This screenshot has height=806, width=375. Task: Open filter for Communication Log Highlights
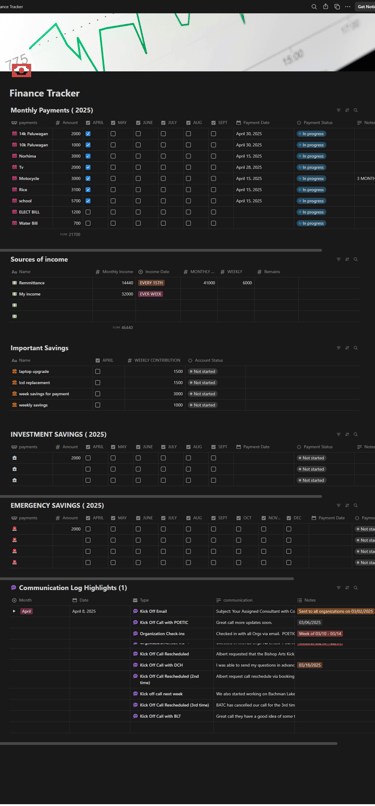[339, 588]
